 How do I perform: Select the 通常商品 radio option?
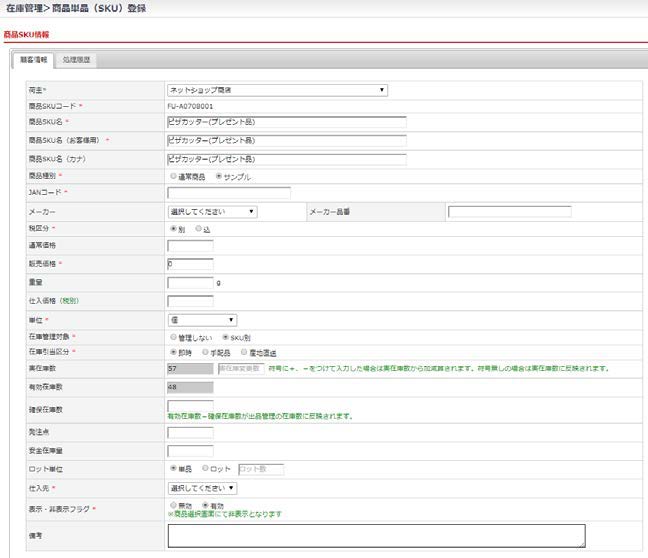(x=173, y=176)
